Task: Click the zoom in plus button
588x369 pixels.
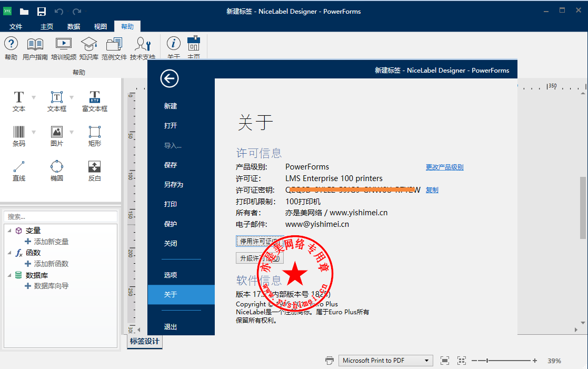Action: coord(535,361)
